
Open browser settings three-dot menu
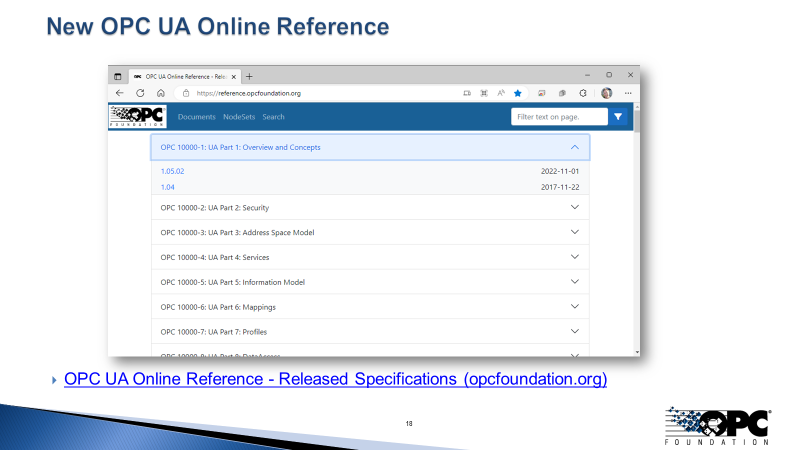pos(628,93)
